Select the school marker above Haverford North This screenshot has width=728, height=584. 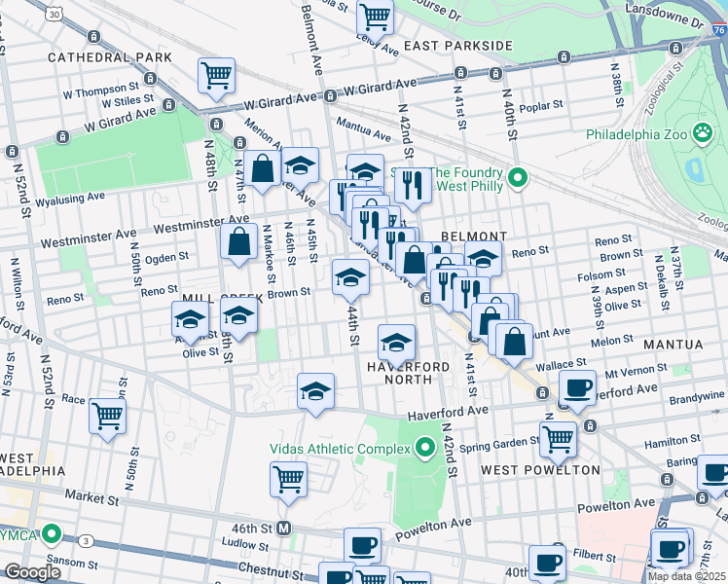pyautogui.click(x=396, y=345)
